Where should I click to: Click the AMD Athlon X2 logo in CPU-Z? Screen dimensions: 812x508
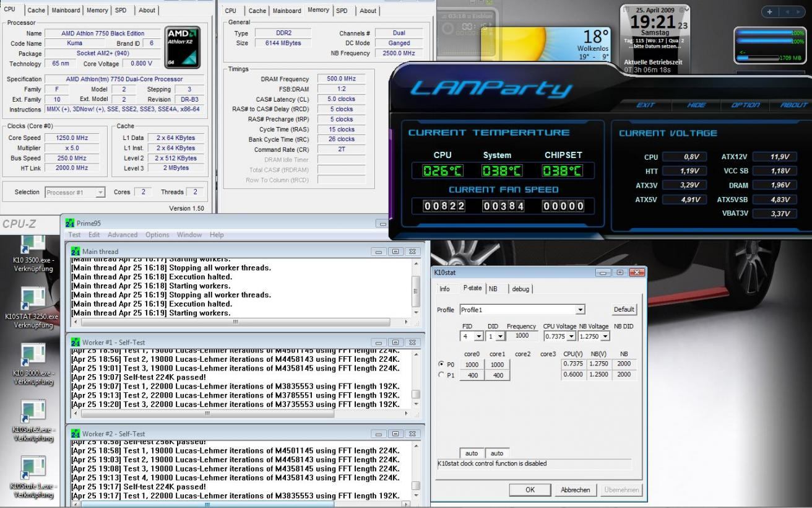point(183,46)
